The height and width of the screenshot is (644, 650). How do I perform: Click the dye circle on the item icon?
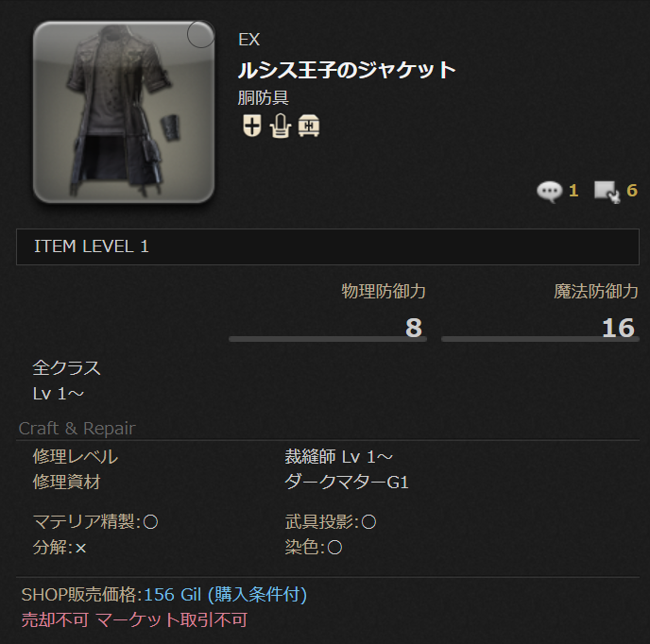click(x=200, y=34)
